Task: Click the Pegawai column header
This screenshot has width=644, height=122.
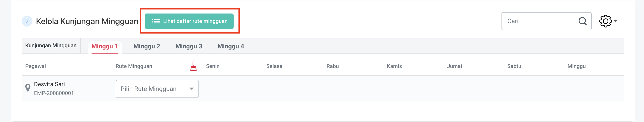Action: point(35,66)
